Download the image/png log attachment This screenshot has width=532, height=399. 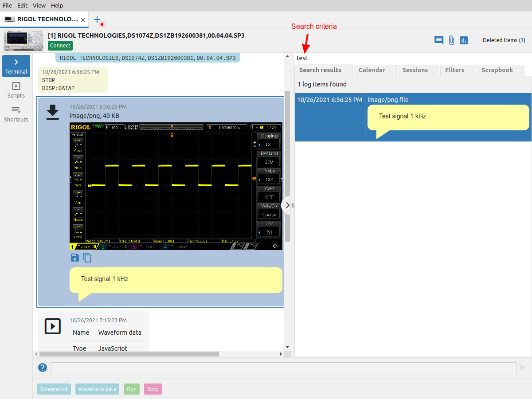point(53,112)
